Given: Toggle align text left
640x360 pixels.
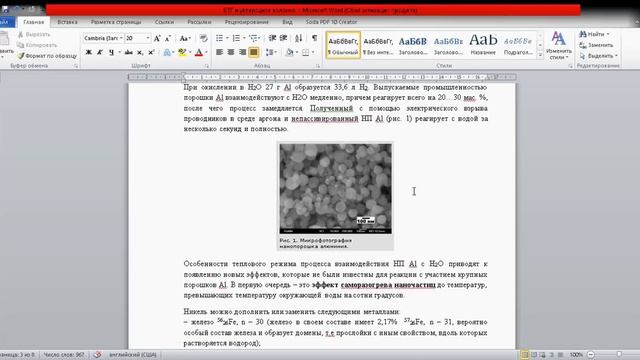Looking at the screenshot, I should [x=220, y=52].
